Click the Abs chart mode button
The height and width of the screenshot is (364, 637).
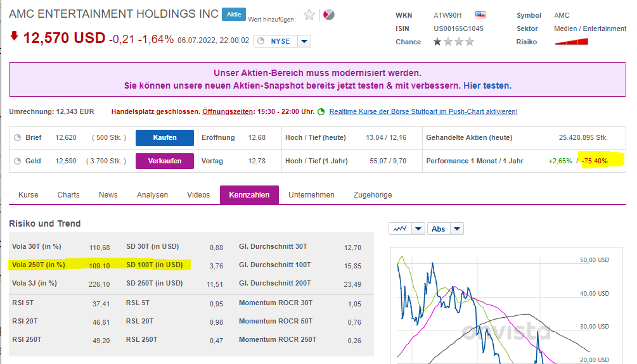coord(439,229)
